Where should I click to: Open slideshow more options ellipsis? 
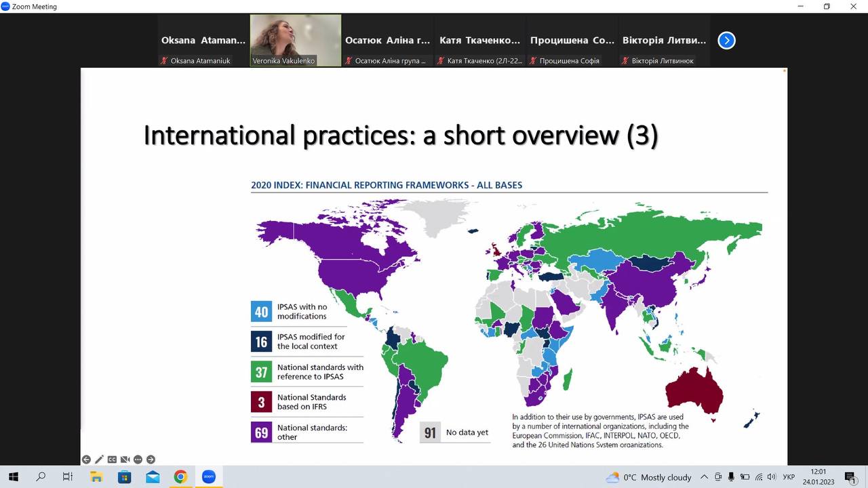(138, 460)
